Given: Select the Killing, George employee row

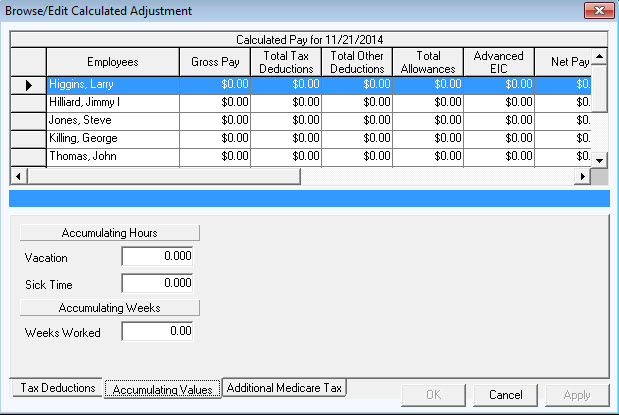Looking at the screenshot, I should coord(112,139).
